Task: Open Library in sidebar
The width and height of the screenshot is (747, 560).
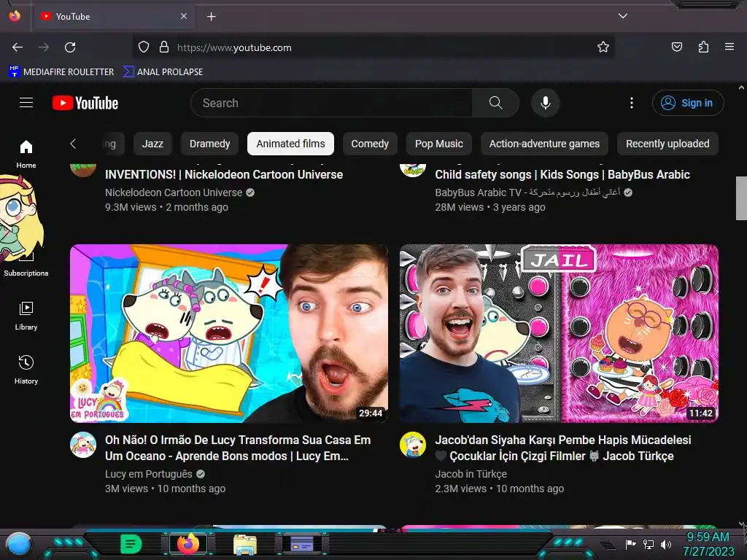Action: pos(26,316)
